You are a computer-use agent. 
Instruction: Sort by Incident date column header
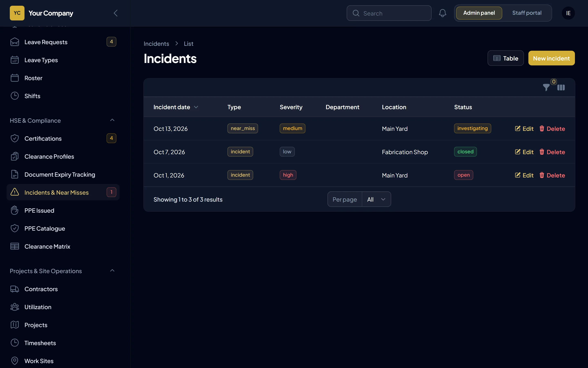click(x=176, y=107)
